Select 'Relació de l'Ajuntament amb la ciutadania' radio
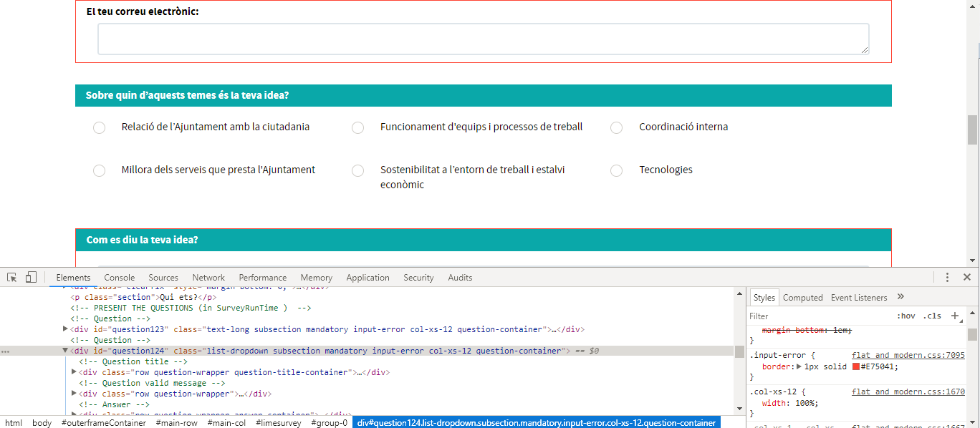Image resolution: width=980 pixels, height=428 pixels. [x=100, y=127]
